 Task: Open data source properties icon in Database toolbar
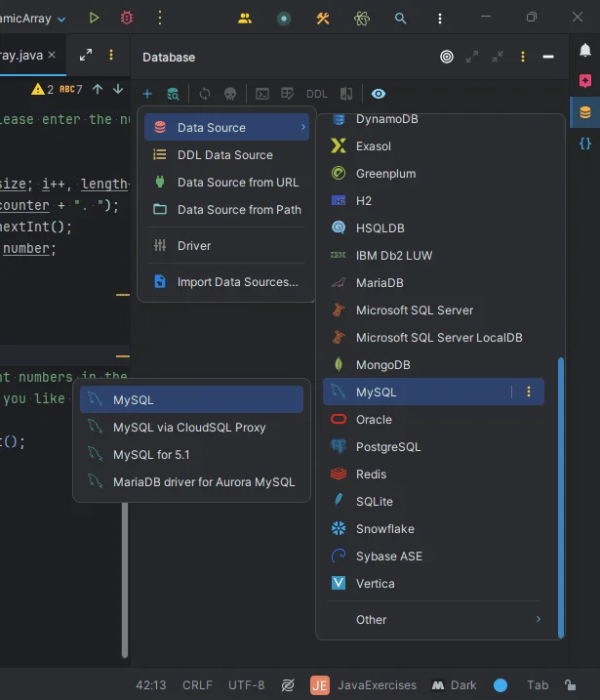pos(173,94)
